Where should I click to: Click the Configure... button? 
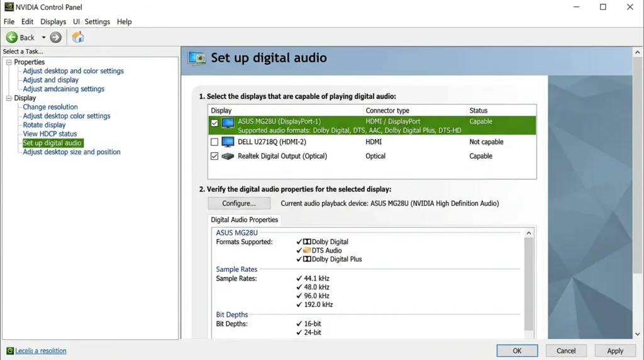coord(239,203)
